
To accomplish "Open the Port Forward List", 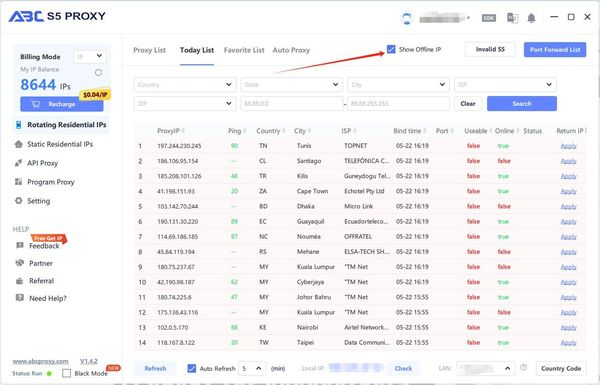I will coord(555,50).
